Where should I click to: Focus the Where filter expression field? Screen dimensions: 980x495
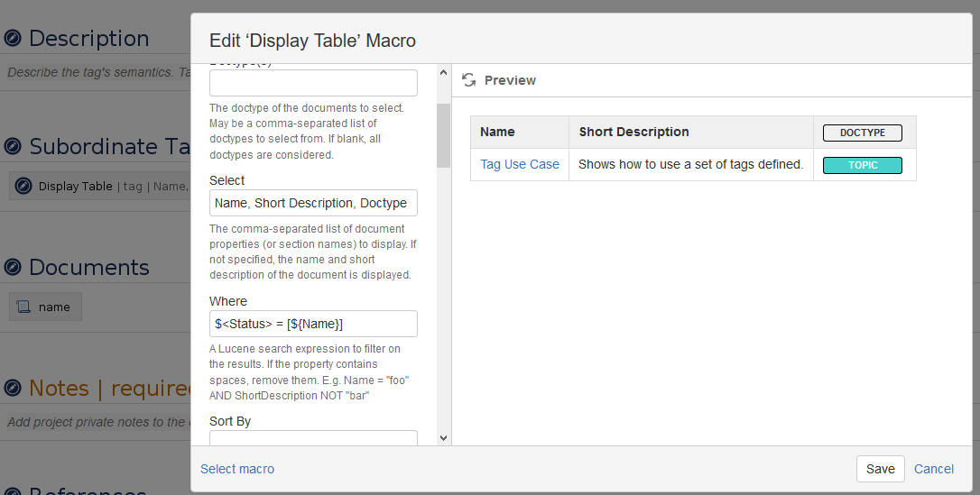coord(313,324)
